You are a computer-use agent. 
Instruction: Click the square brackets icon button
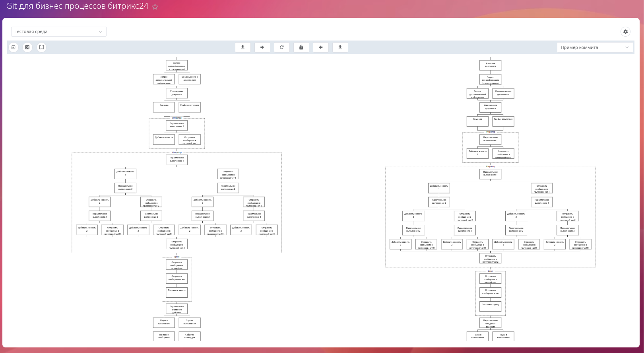pos(41,47)
